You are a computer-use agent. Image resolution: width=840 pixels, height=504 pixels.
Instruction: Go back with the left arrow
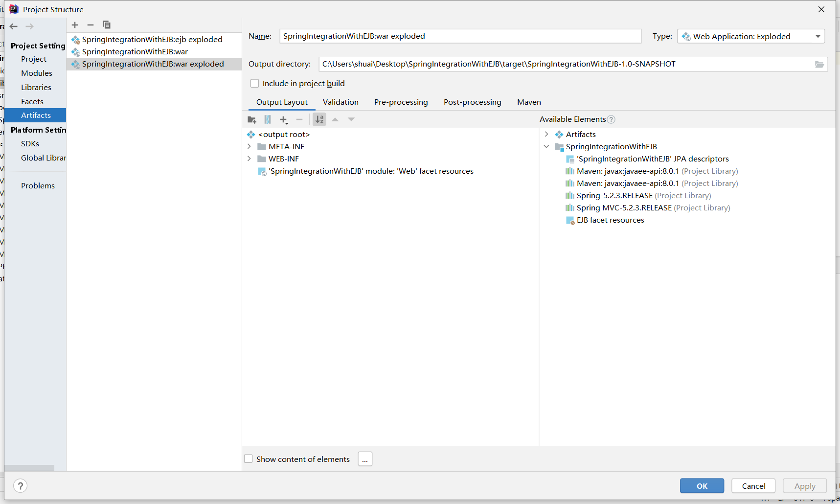[14, 26]
